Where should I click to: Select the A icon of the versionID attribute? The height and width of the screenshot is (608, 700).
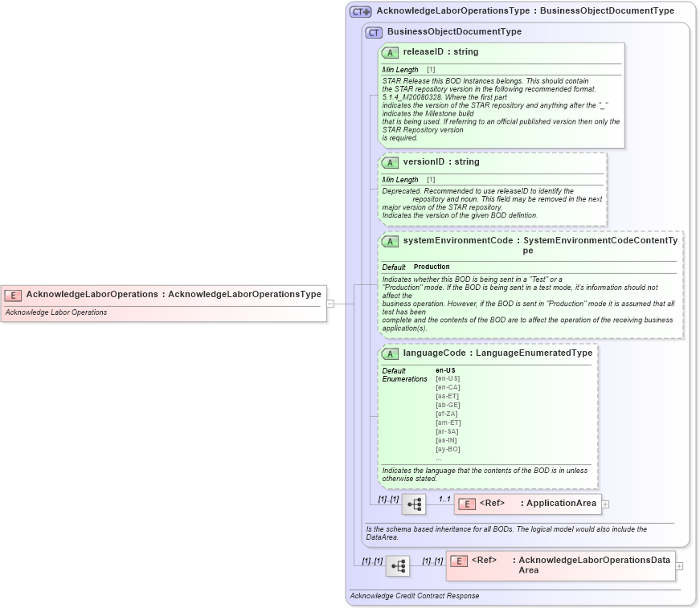(390, 161)
